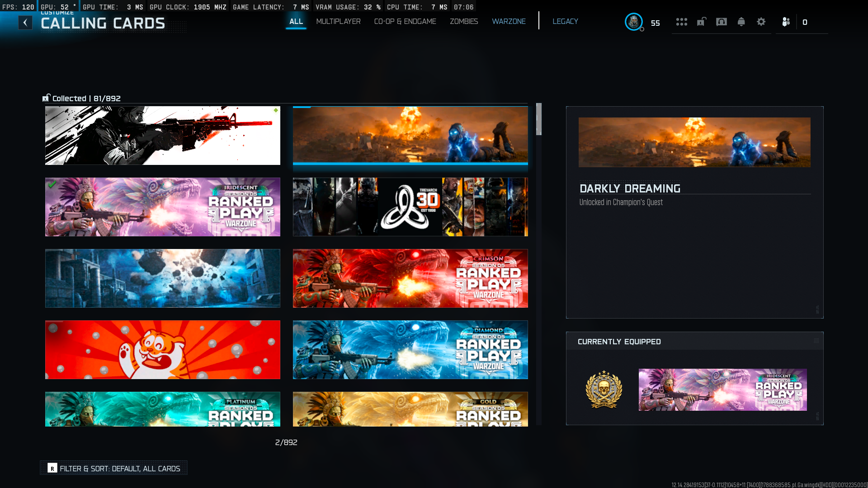Click the CURRENTLY EQUIPPED header
The height and width of the screenshot is (488, 868).
click(x=619, y=342)
